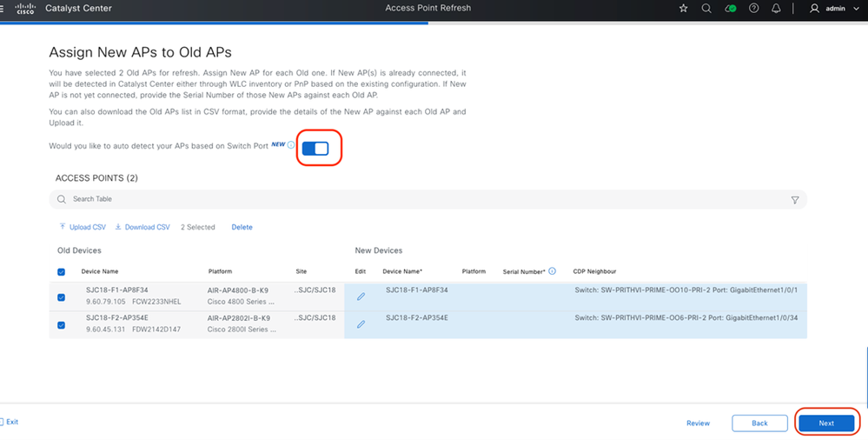The width and height of the screenshot is (868, 440).
Task: Click the CDP Neighbour column header
Action: click(x=594, y=271)
